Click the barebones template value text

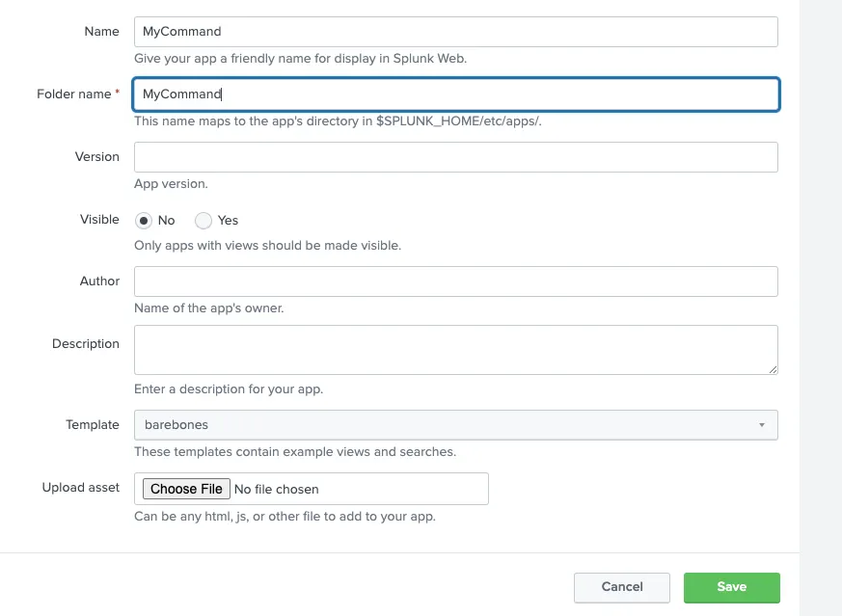(x=176, y=424)
